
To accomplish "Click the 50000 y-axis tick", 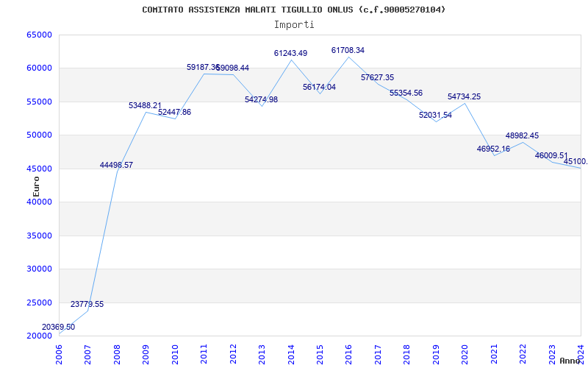I will 39,135.
